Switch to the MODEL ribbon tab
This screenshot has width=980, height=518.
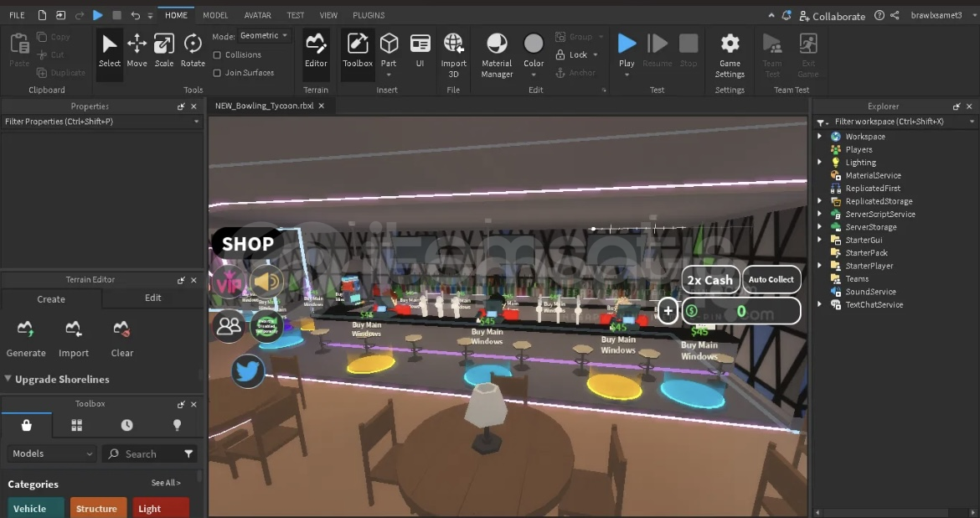tap(215, 15)
